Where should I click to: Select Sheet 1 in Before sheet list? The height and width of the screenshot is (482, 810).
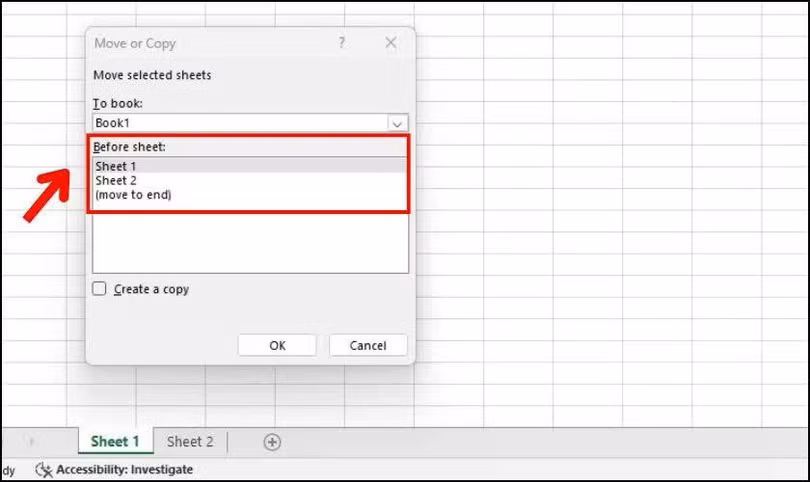tap(250, 166)
